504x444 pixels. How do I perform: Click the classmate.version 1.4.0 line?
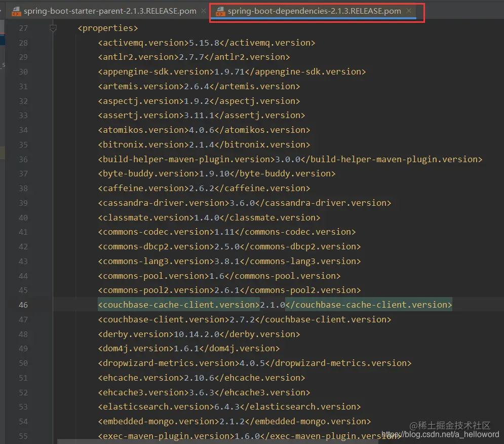point(209,217)
